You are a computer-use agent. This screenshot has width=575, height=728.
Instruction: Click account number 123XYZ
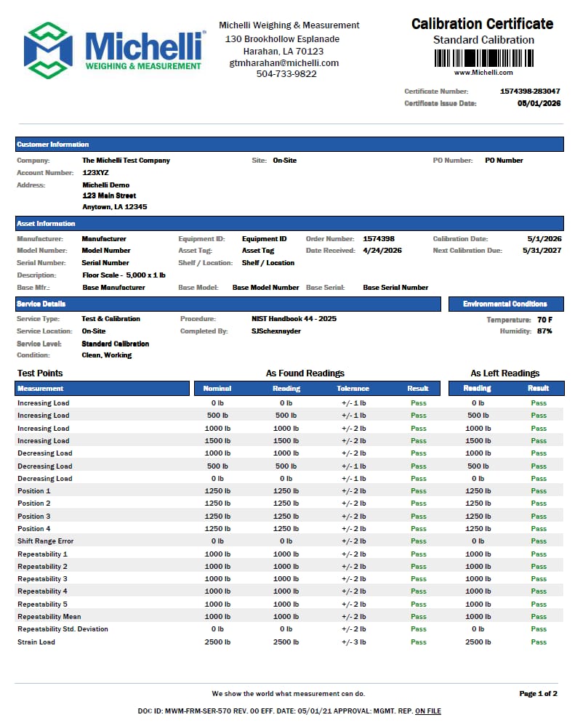click(96, 172)
